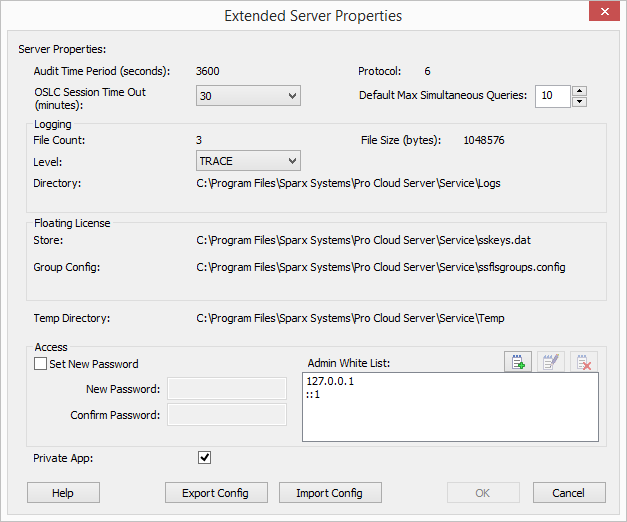Click the New Password field

click(227, 388)
